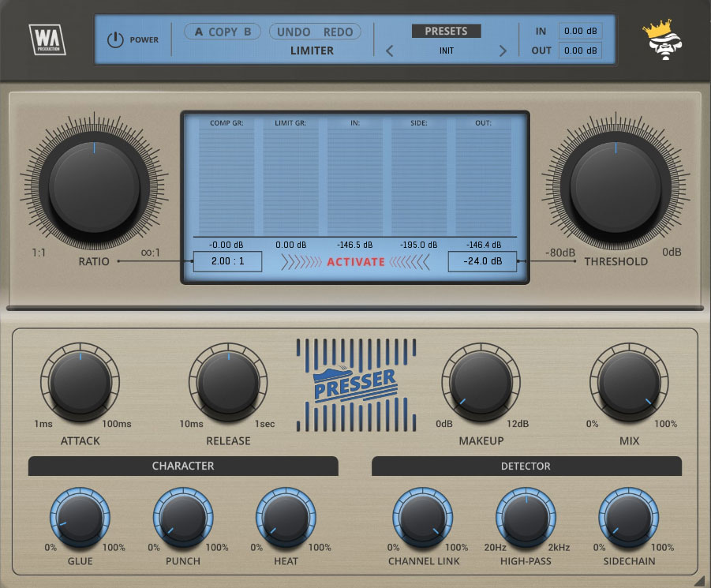The width and height of the screenshot is (711, 588).
Task: Toggle the LIMITER mode
Action: click(x=312, y=51)
